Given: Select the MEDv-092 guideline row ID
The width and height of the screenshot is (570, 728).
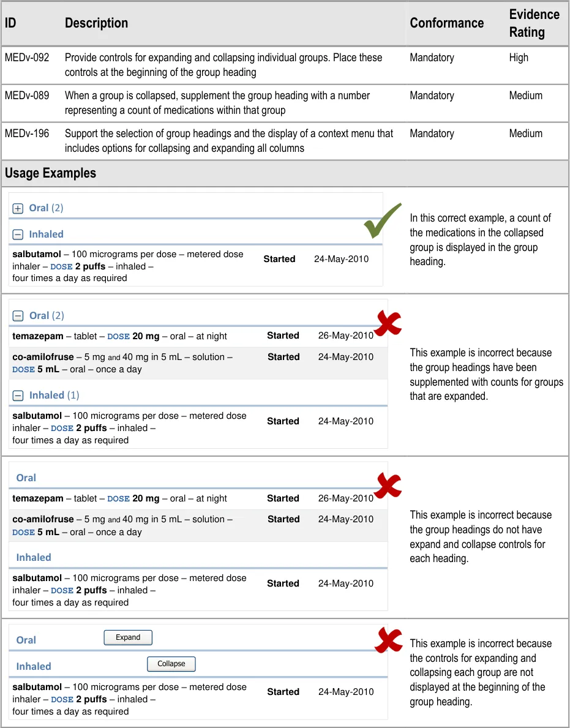Looking at the screenshot, I should 27,58.
